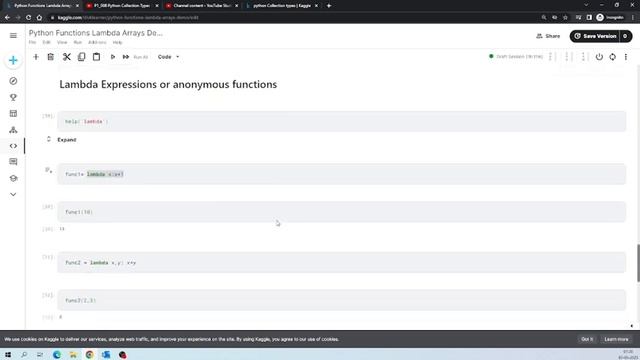The image size is (640, 360).
Task: Open a new browser tab
Action: [329, 6]
